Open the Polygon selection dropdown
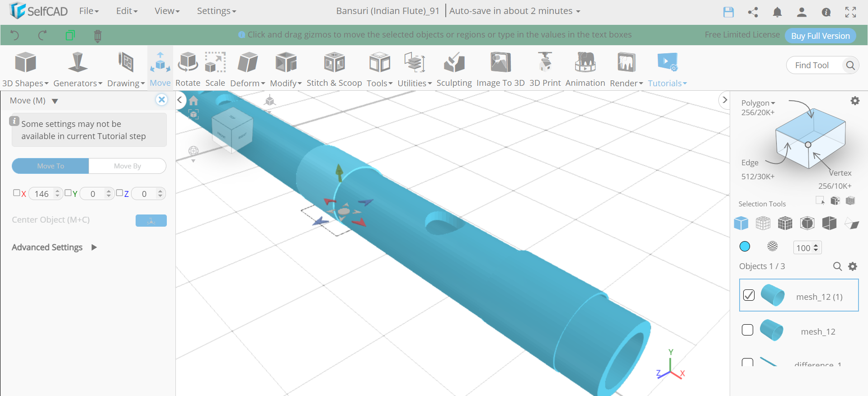 (758, 103)
